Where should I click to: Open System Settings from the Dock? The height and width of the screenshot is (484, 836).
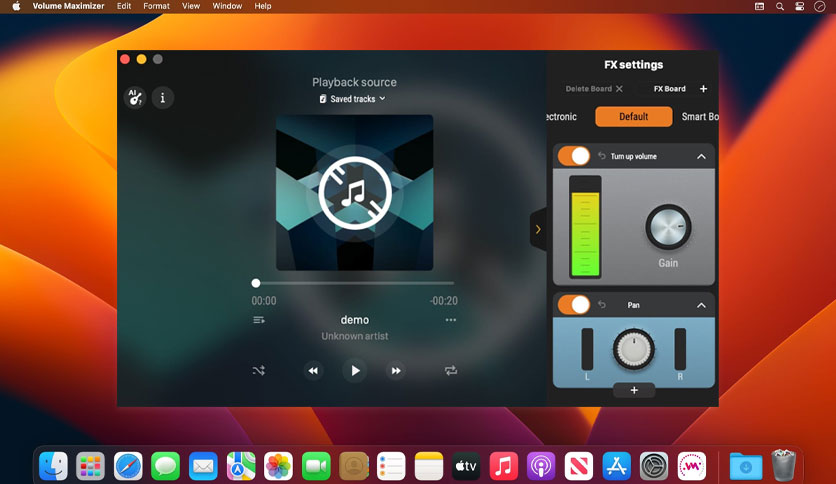coord(654,466)
